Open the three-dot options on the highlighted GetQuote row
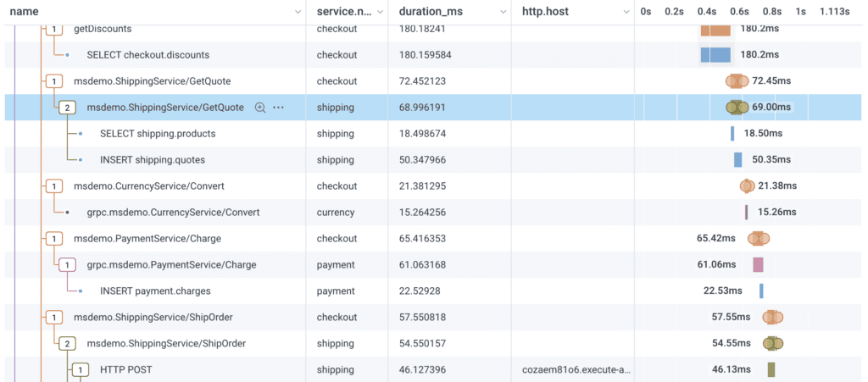This screenshot has height=382, width=868. click(278, 108)
